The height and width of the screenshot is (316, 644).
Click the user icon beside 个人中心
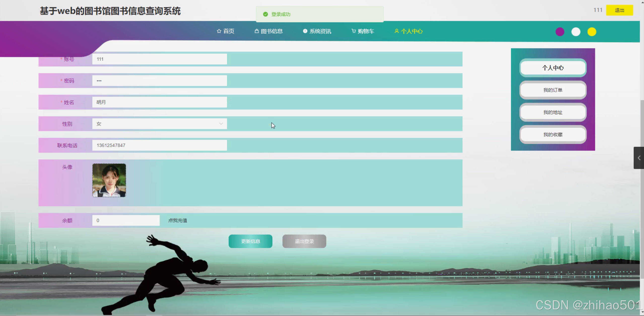[x=396, y=31]
